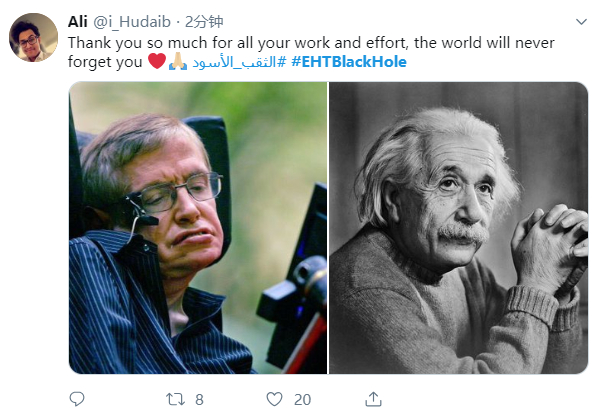Click the display name Ali
Image resolution: width=598 pixels, height=420 pixels.
click(x=78, y=22)
